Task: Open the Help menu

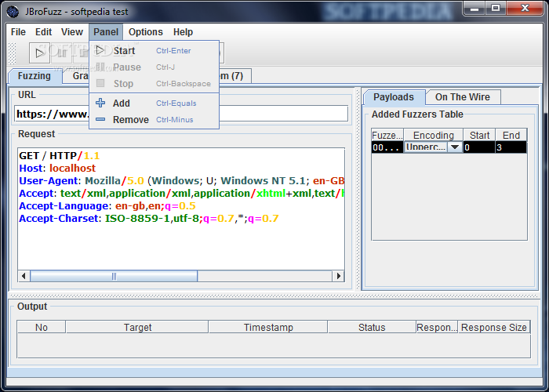Action: tap(183, 32)
